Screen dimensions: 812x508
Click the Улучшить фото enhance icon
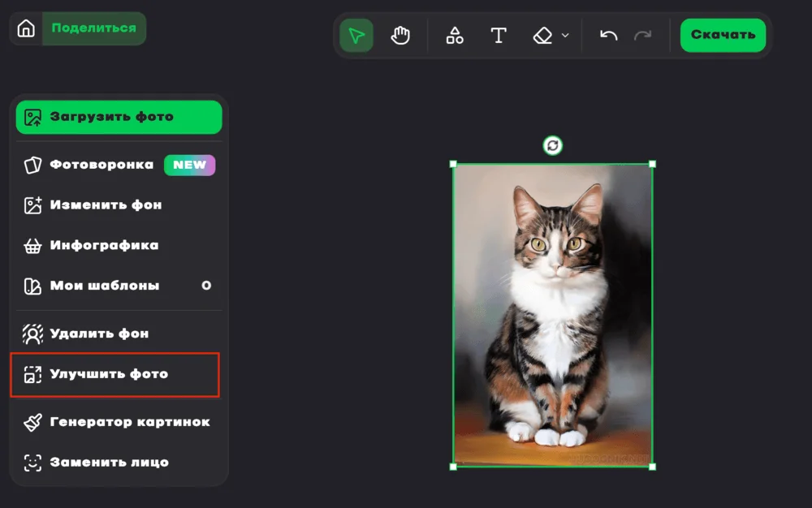[32, 375]
